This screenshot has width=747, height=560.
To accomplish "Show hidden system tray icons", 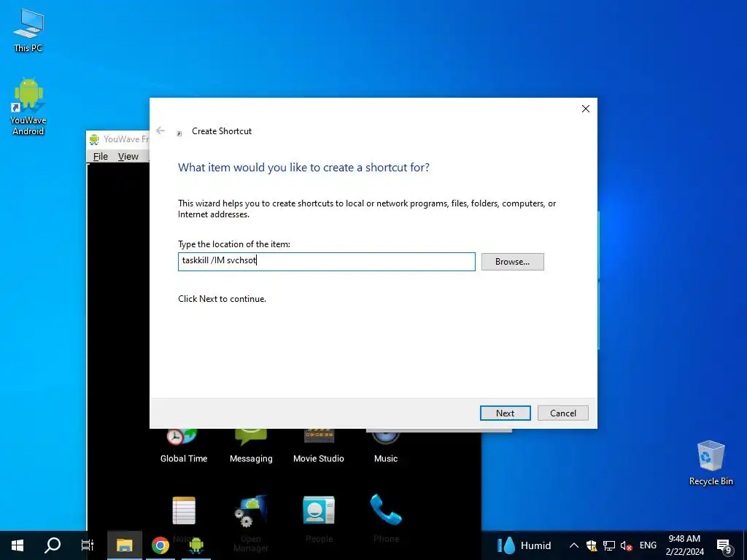I will click(573, 545).
